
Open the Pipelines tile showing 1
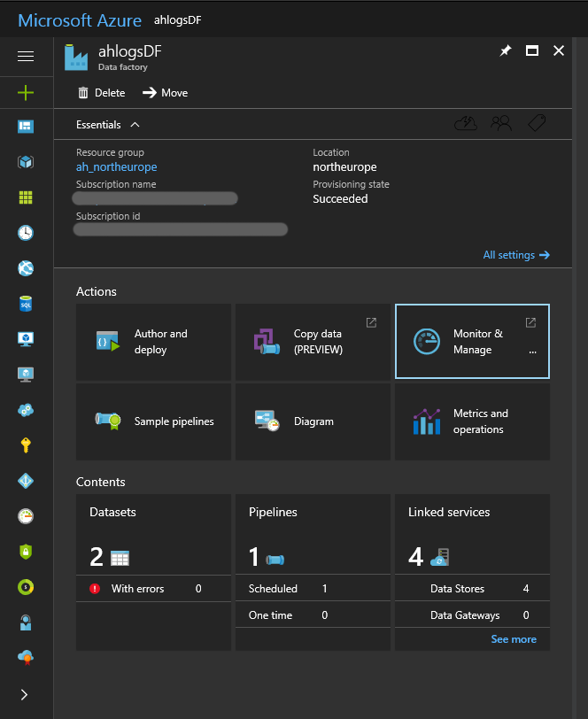tap(313, 535)
